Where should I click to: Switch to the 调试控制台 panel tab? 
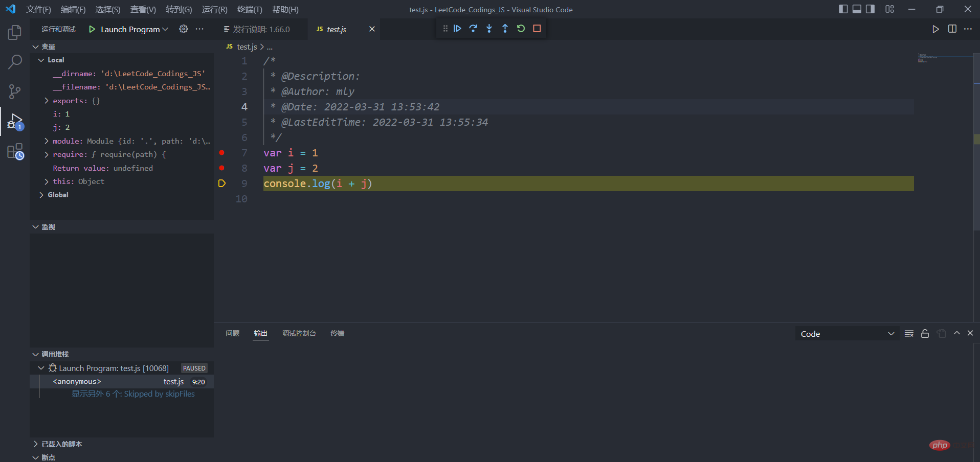299,333
